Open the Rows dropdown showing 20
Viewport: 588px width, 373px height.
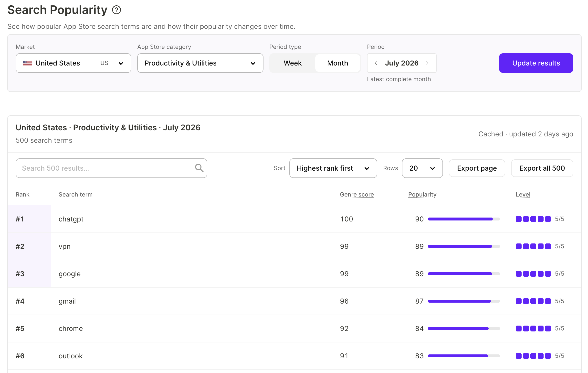422,168
